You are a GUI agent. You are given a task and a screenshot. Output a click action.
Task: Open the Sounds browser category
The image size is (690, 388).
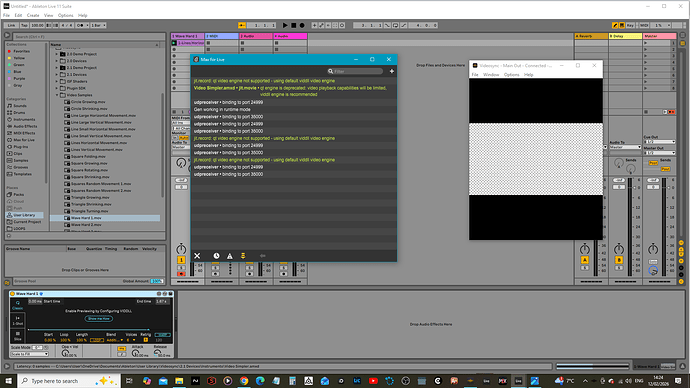[20, 106]
